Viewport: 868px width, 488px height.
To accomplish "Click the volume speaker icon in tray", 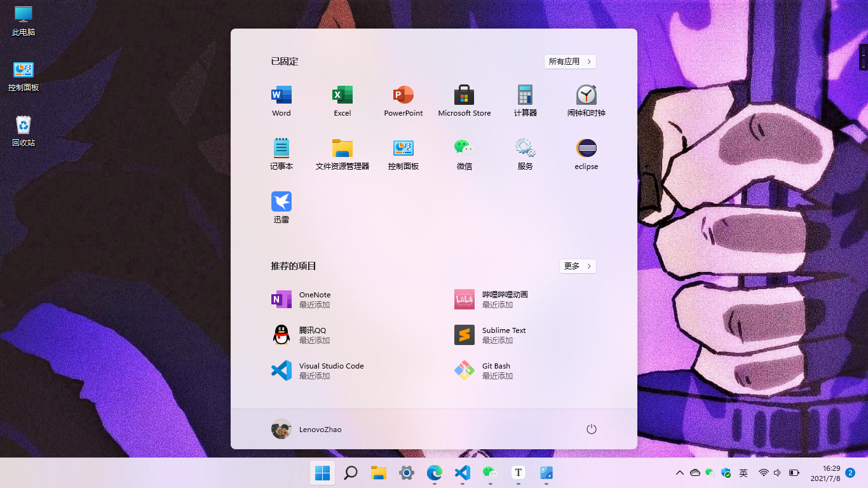I will [x=777, y=473].
